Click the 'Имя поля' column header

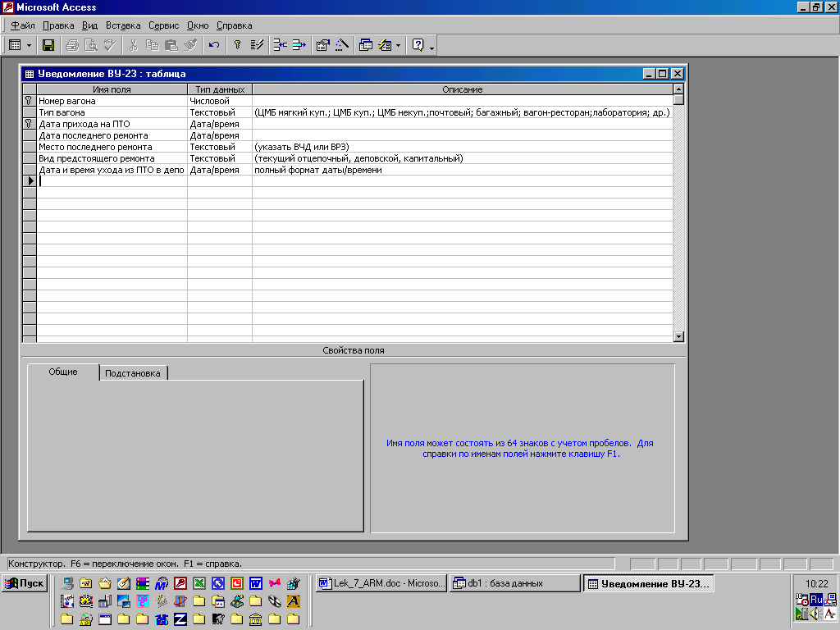point(112,89)
